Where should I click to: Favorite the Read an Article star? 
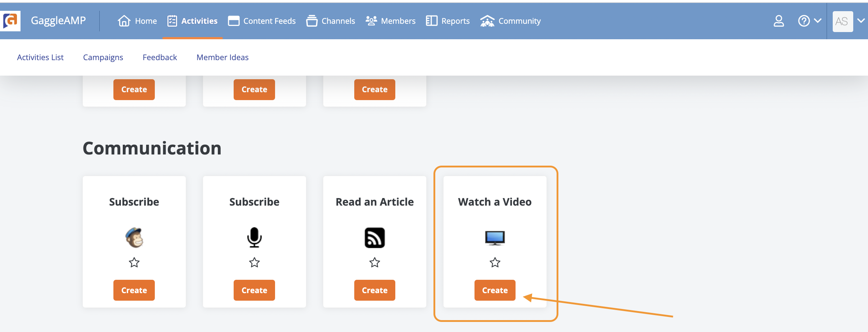(x=375, y=263)
